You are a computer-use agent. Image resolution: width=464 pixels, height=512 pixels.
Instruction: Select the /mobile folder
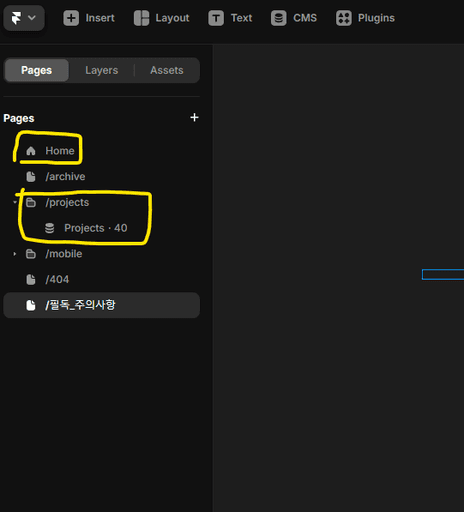pyautogui.click(x=101, y=254)
